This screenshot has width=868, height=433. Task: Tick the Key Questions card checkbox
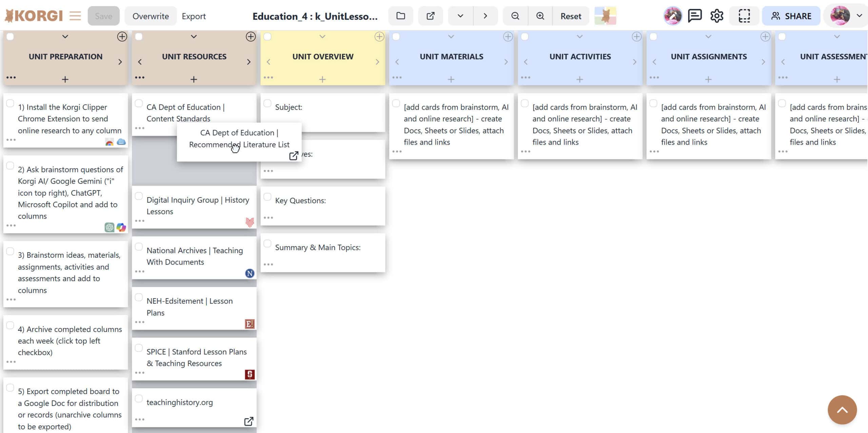[268, 197]
